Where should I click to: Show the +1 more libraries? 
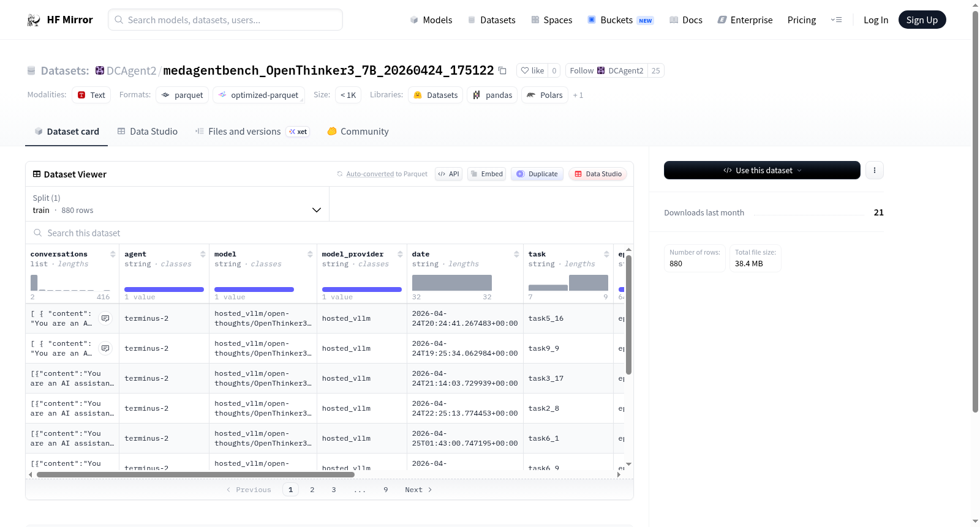[x=578, y=95]
